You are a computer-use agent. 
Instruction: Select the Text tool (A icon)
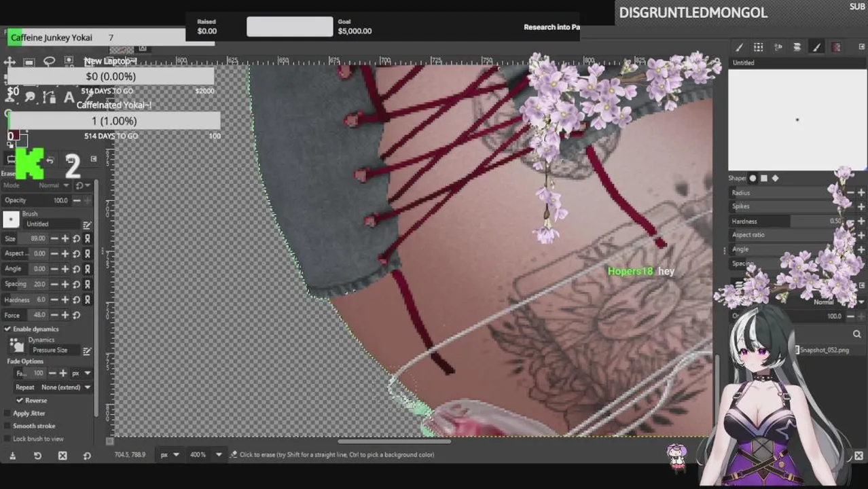click(69, 98)
